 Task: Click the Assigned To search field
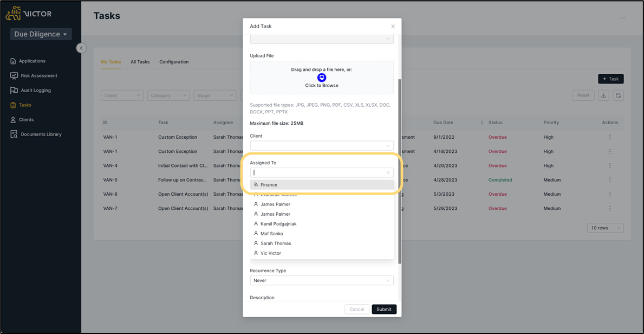coord(322,173)
